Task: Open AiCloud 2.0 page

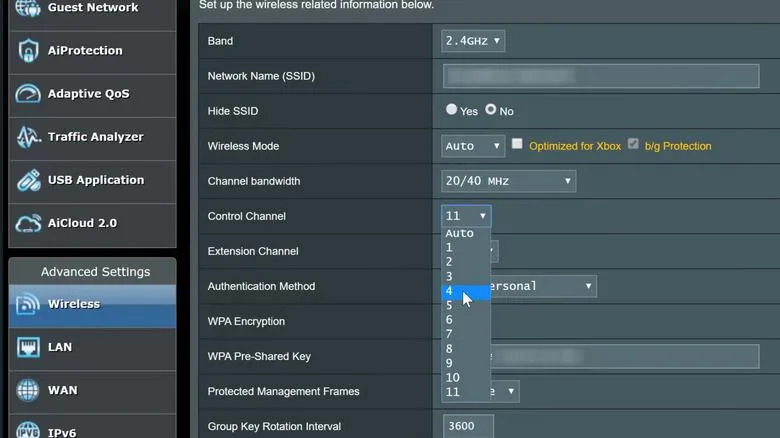Action: coord(93,224)
